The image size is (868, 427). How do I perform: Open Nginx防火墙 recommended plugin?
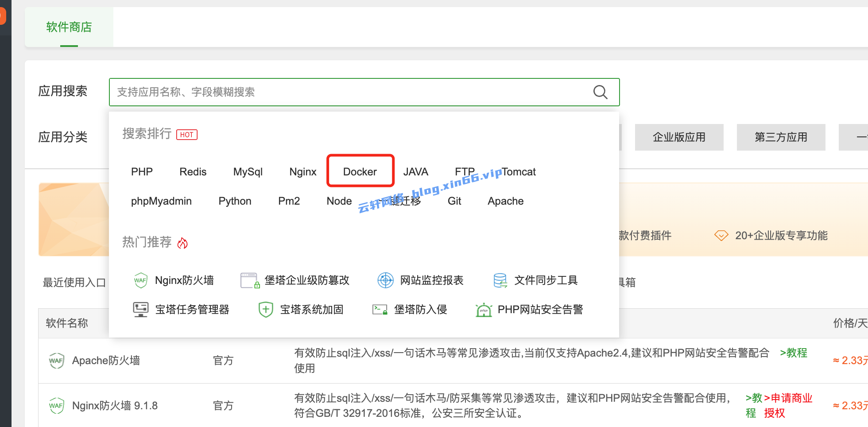point(184,280)
